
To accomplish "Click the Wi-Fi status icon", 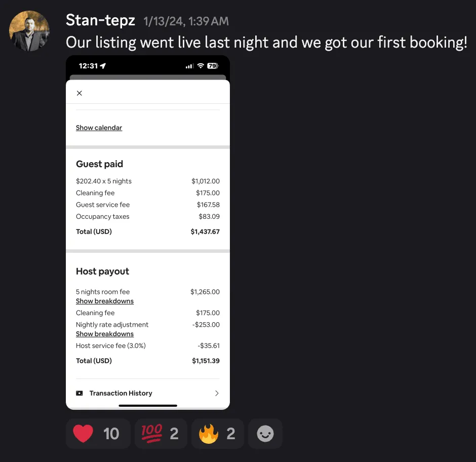I will [x=201, y=66].
